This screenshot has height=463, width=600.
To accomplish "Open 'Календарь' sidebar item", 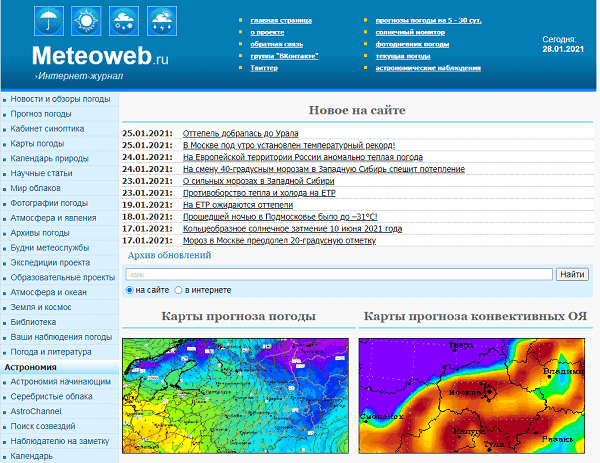I will (31, 456).
